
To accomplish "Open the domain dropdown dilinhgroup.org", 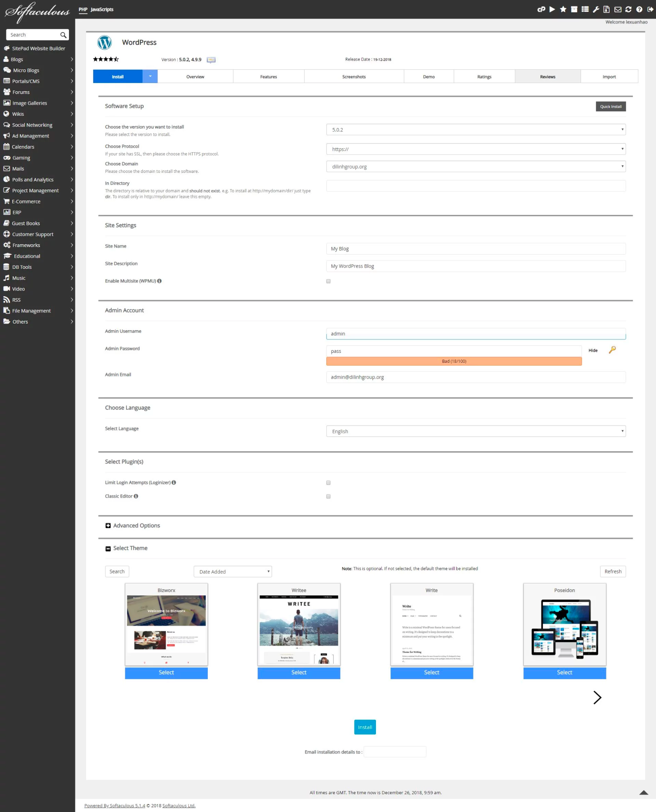I will (x=476, y=167).
